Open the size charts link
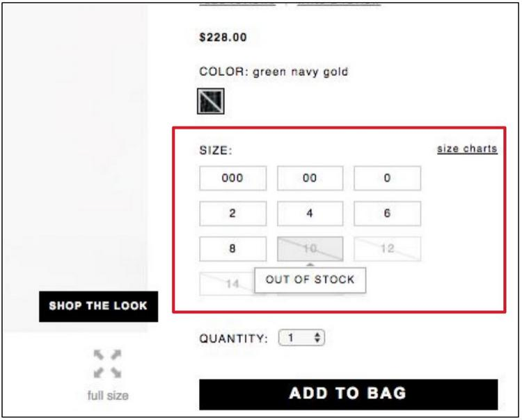522x420 pixels. [x=466, y=149]
